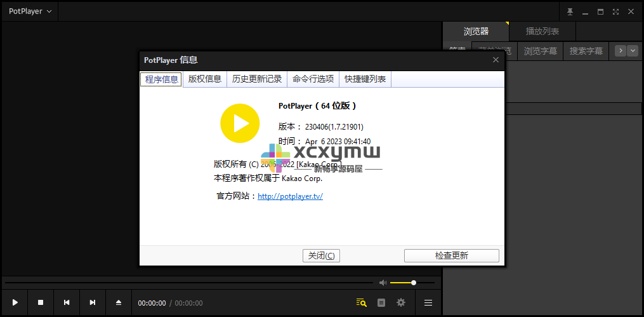
Task: Click the total duration time display
Action: click(x=188, y=303)
